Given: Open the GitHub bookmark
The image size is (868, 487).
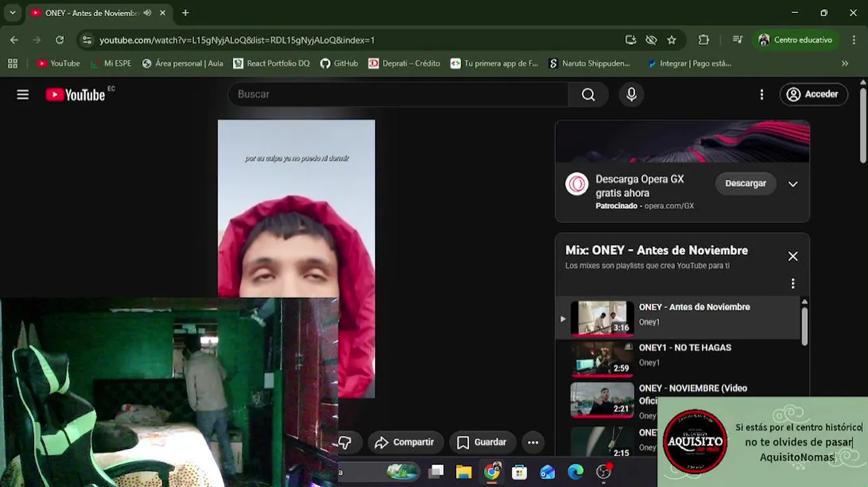Looking at the screenshot, I should pos(339,64).
